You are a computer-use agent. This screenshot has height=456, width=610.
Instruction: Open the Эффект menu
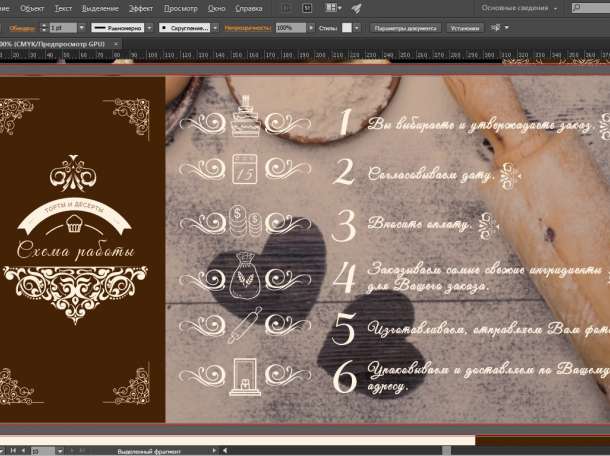[x=141, y=8]
